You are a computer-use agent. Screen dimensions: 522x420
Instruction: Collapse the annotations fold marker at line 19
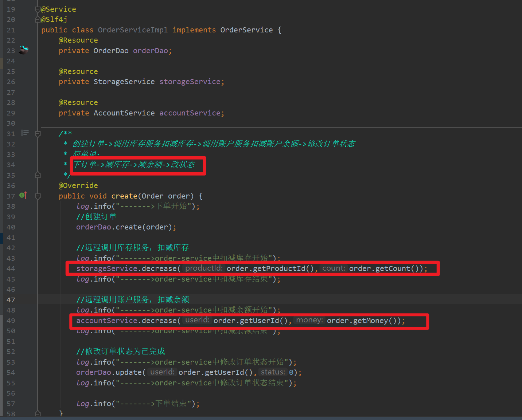click(38, 9)
